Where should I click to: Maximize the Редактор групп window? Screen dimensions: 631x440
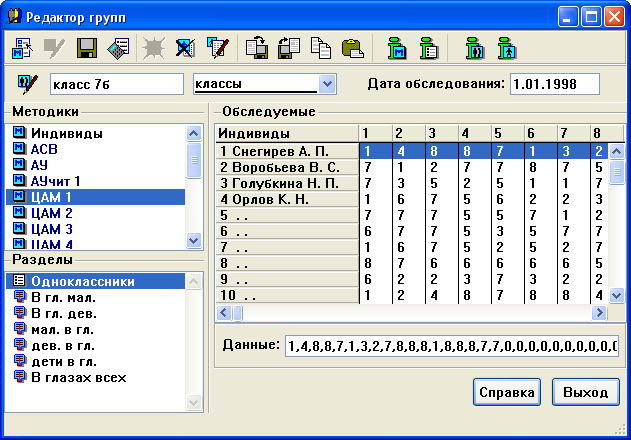point(591,17)
